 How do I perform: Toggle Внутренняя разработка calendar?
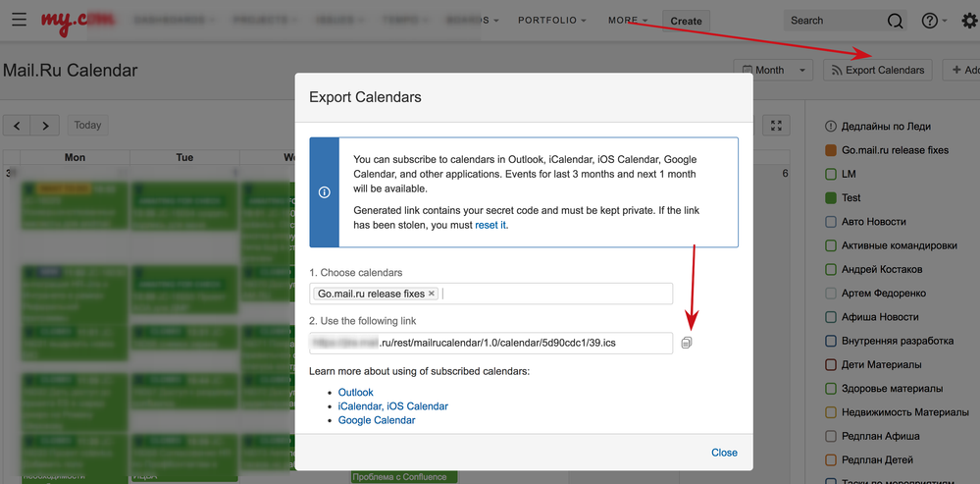pyautogui.click(x=831, y=341)
